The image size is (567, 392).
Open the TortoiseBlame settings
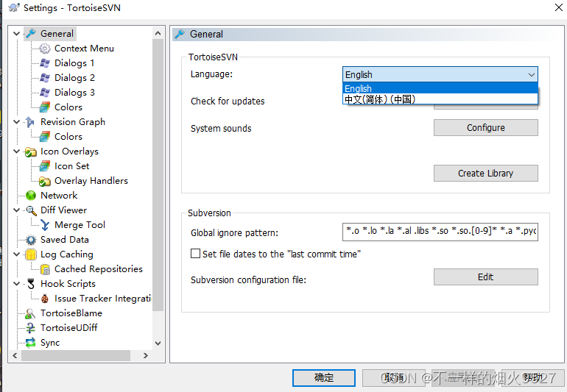71,313
